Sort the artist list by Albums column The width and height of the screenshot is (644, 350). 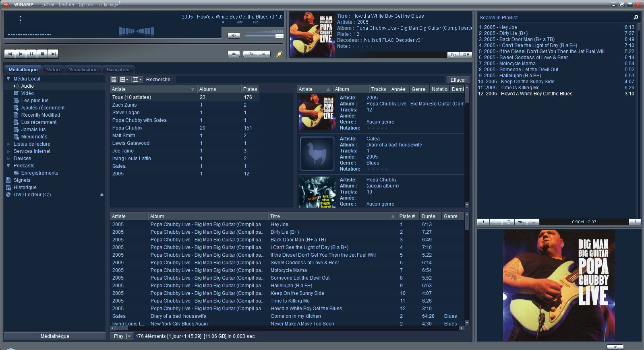click(x=219, y=89)
